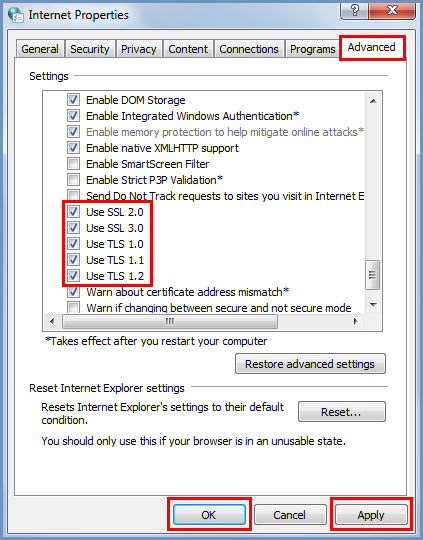This screenshot has width=423, height=540.
Task: Click Apply to save changes
Action: click(371, 515)
